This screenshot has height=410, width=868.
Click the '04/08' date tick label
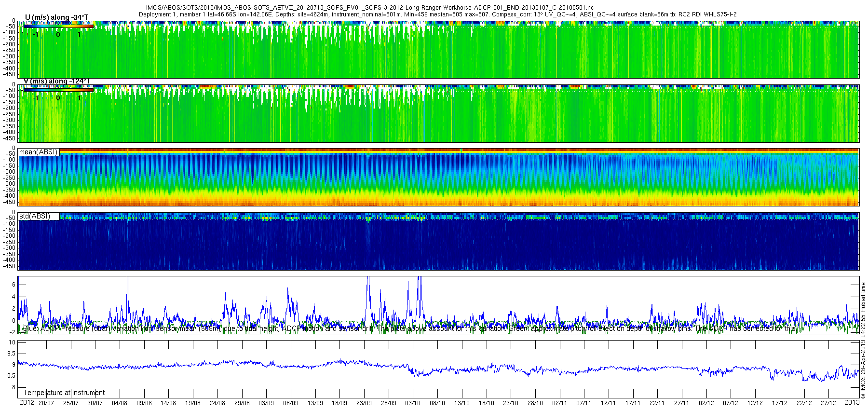tap(120, 403)
